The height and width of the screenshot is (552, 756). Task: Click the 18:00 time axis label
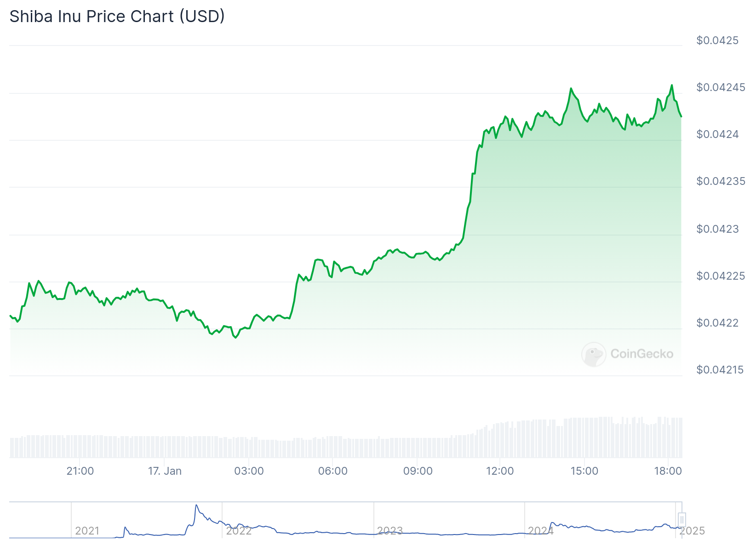pyautogui.click(x=668, y=471)
